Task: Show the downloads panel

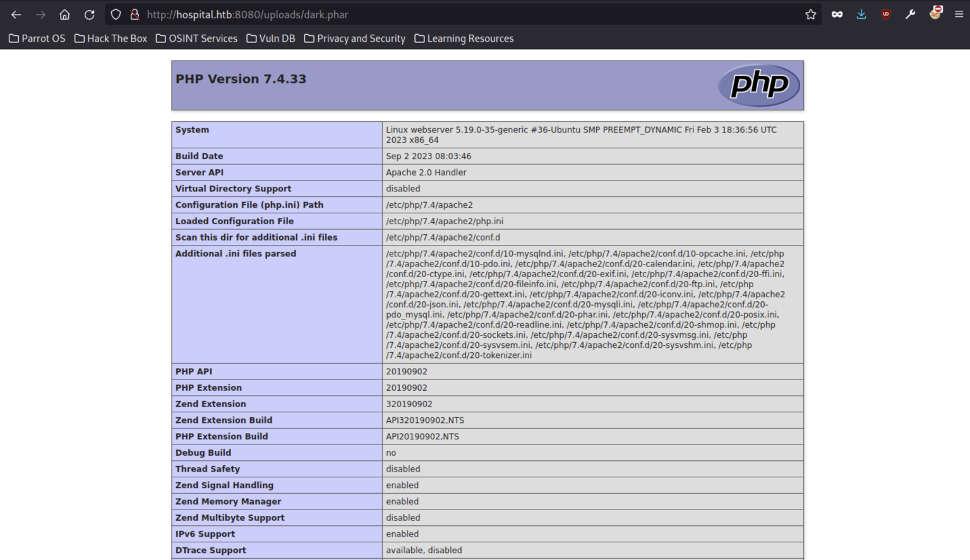Action: [x=861, y=15]
